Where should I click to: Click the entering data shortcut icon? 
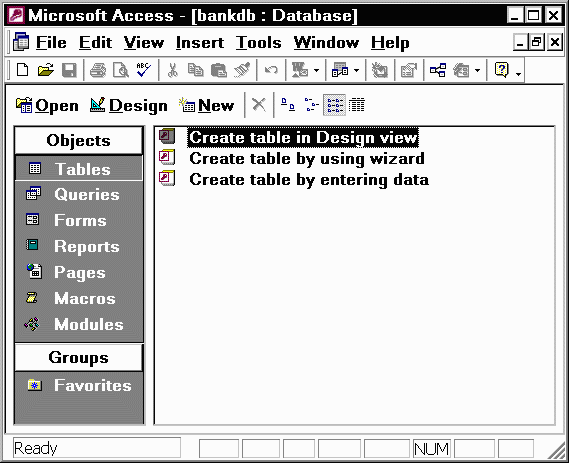[167, 179]
